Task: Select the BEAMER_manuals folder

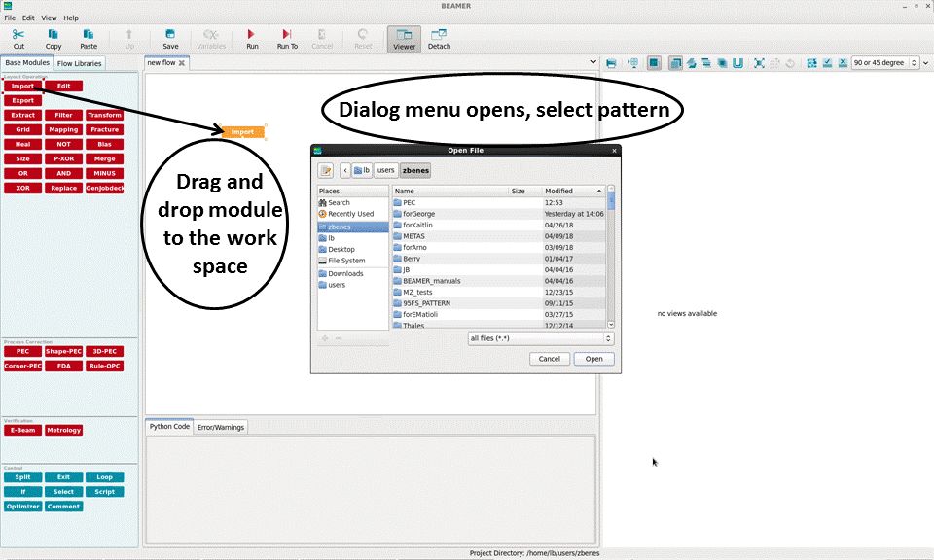Action: coord(432,281)
